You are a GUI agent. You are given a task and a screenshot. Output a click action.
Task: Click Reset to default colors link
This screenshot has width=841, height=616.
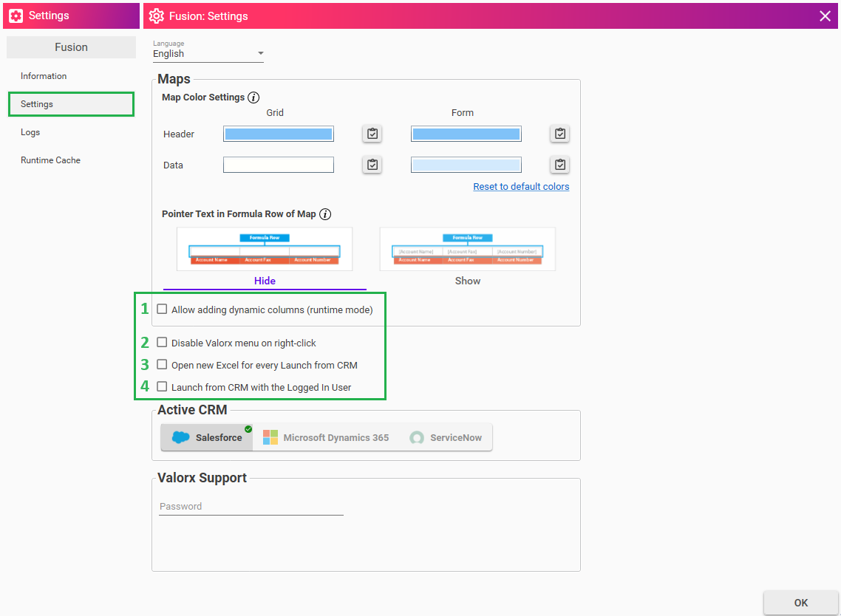click(x=521, y=187)
